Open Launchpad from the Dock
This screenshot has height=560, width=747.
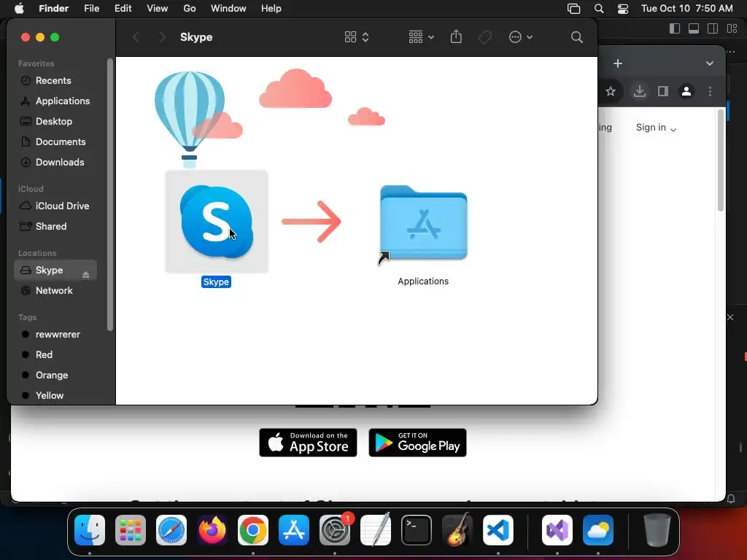(x=131, y=530)
